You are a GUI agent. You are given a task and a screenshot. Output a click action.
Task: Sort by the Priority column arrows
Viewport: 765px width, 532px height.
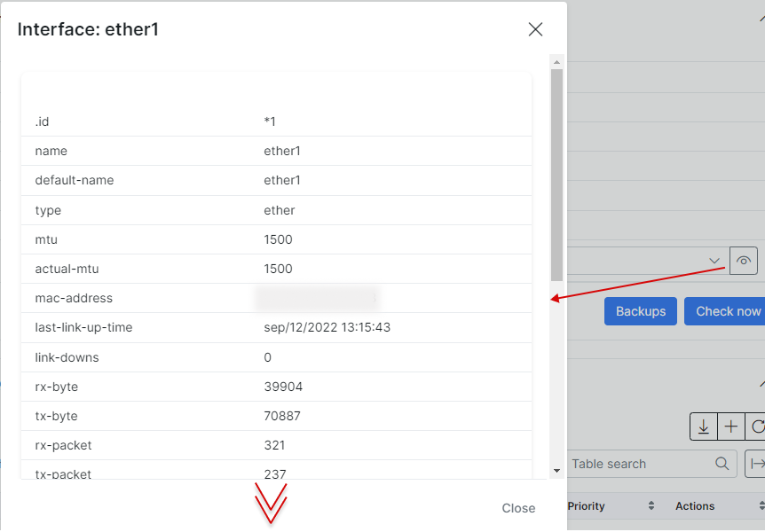click(x=651, y=505)
